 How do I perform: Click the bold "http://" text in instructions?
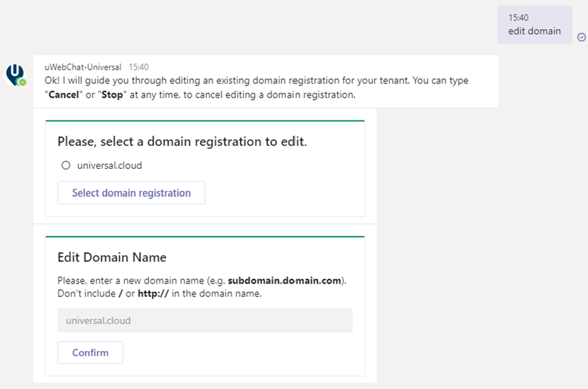tap(153, 294)
